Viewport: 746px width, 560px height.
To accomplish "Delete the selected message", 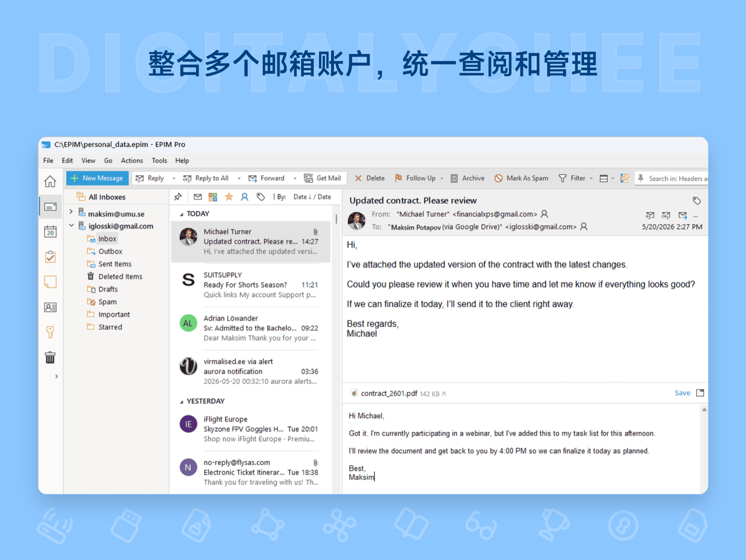I will click(x=370, y=178).
